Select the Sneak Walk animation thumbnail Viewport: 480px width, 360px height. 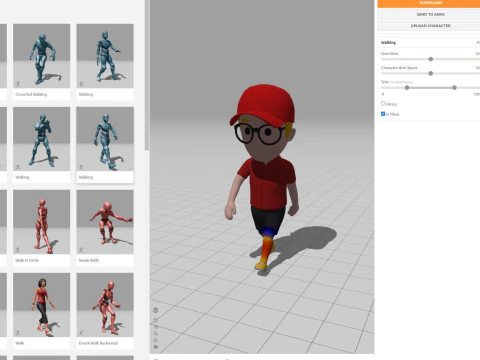click(x=105, y=222)
